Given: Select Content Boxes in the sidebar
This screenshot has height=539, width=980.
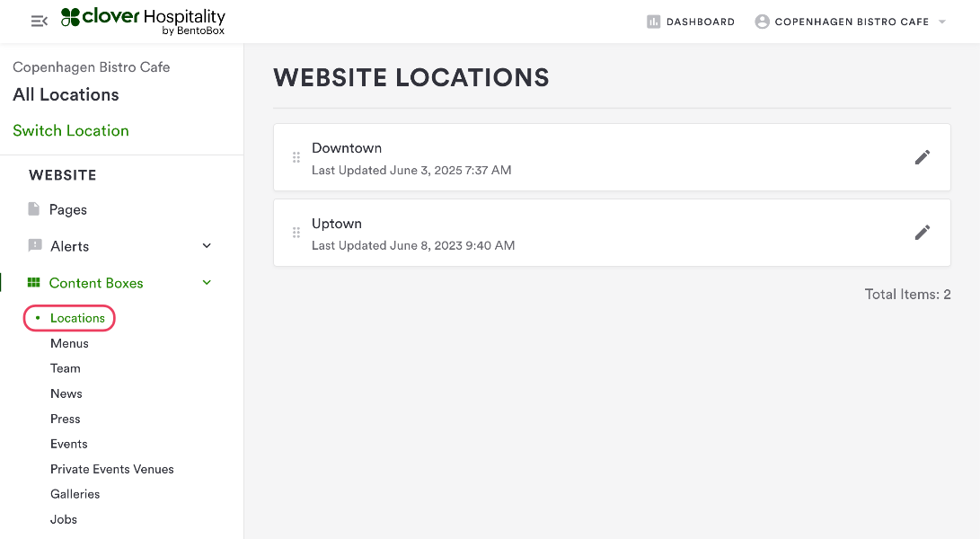Looking at the screenshot, I should click(96, 283).
